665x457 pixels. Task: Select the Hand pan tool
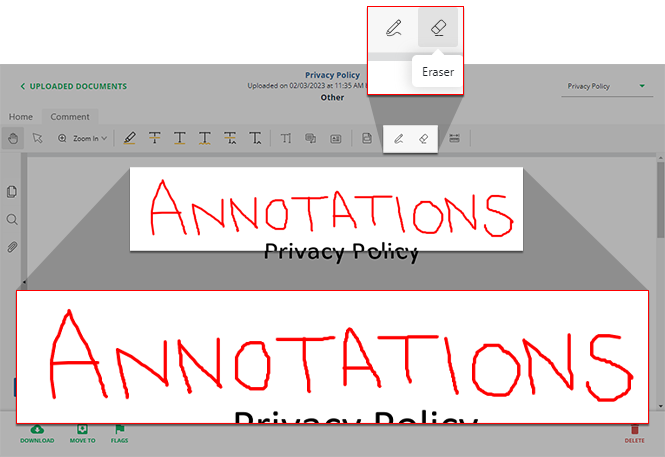click(13, 138)
